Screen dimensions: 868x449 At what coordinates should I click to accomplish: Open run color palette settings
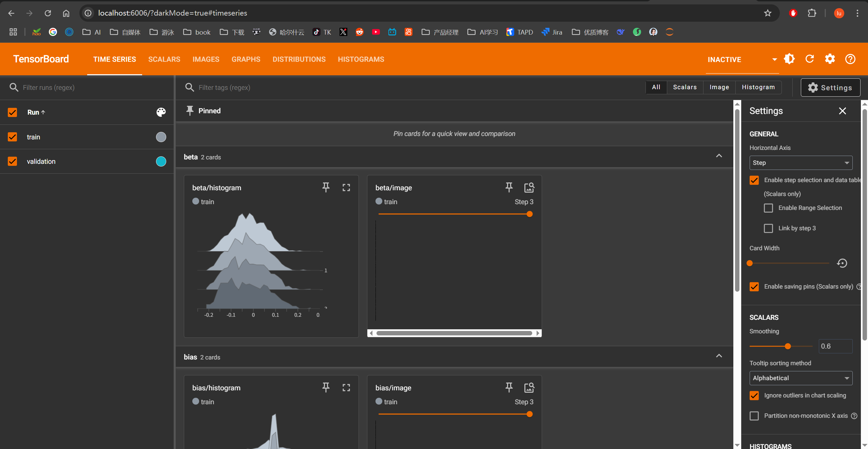point(161,112)
